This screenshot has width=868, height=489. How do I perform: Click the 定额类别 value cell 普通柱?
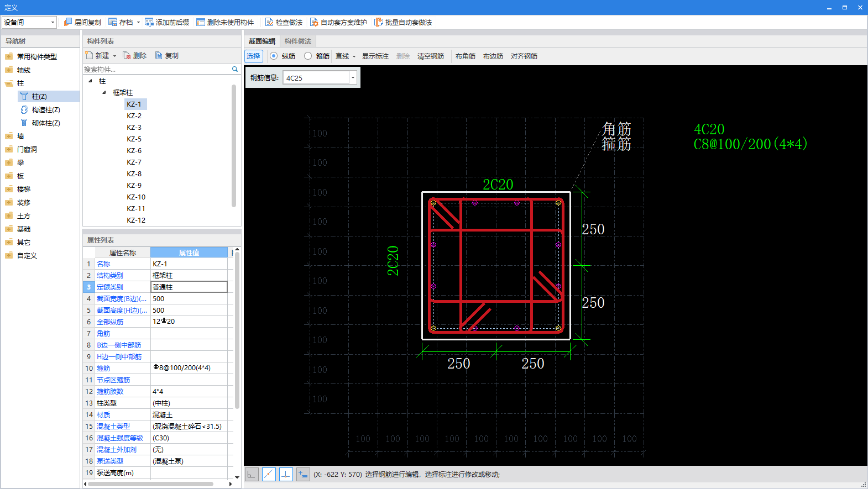pos(189,287)
